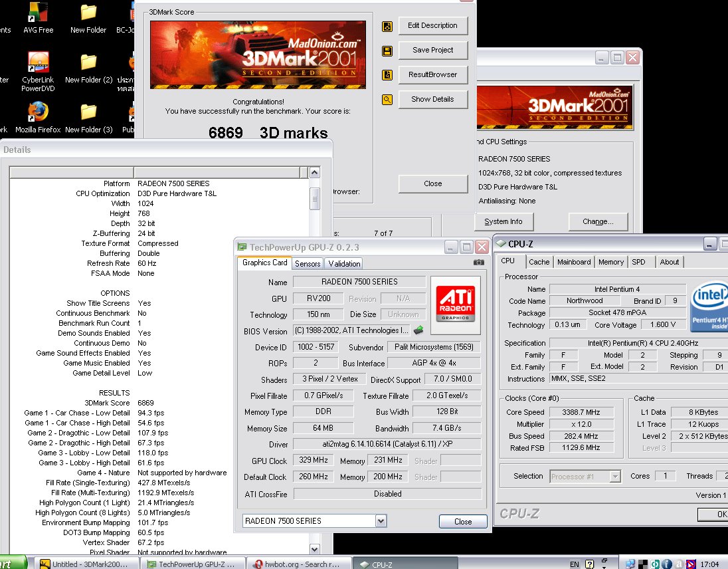Screen dimensions: 728x569
Task: Open AVG Free desktop icon
Action: [x=38, y=19]
